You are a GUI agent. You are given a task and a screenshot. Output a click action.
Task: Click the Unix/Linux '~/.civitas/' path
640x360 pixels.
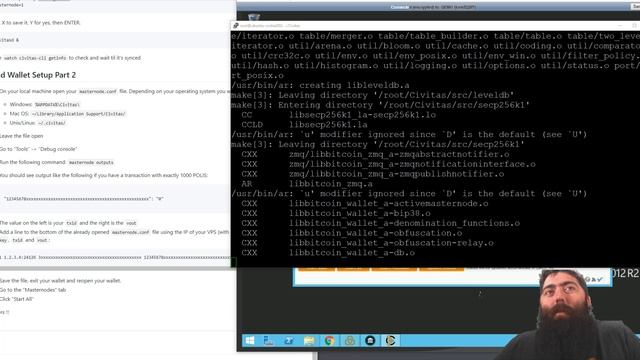tap(51, 123)
